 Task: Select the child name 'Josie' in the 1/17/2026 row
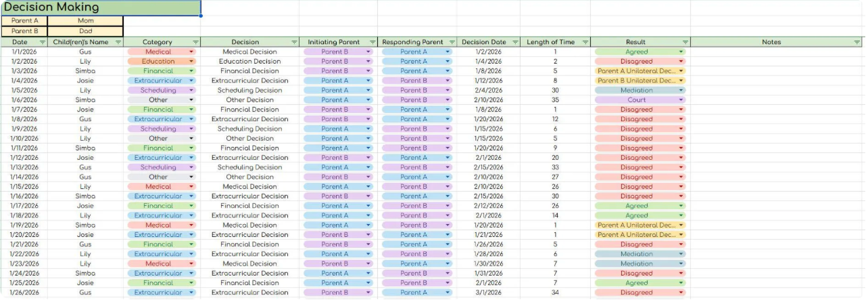click(86, 206)
